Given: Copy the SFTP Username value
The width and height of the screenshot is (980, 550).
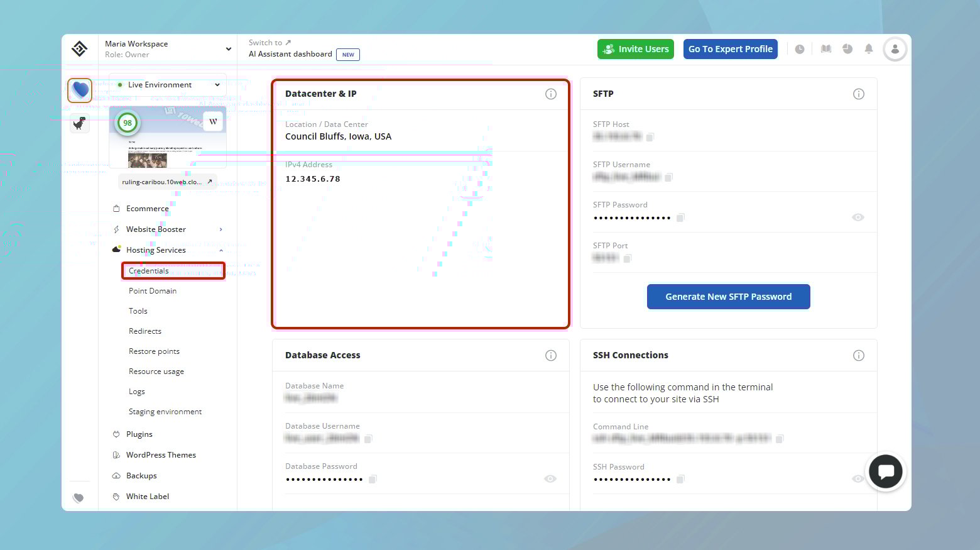Looking at the screenshot, I should pyautogui.click(x=668, y=177).
